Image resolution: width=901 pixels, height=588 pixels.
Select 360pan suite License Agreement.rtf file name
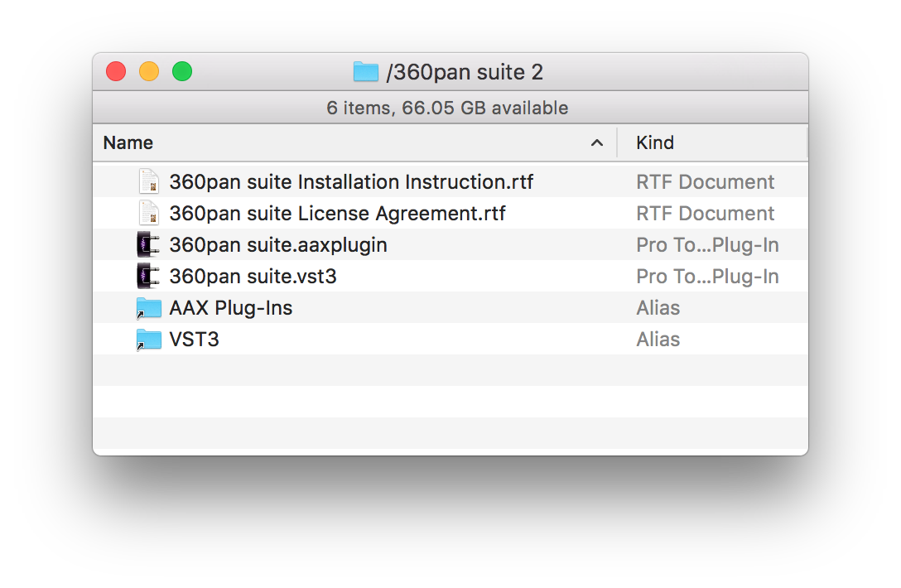coord(337,213)
